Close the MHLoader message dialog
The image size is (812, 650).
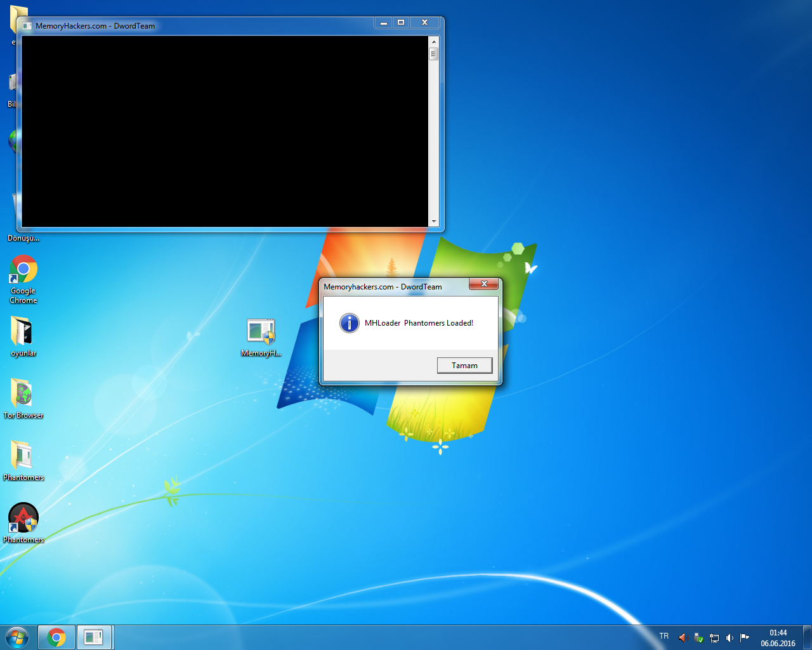483,284
